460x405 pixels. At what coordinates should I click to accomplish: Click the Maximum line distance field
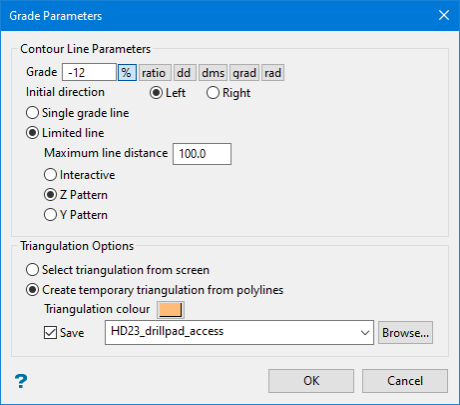202,154
